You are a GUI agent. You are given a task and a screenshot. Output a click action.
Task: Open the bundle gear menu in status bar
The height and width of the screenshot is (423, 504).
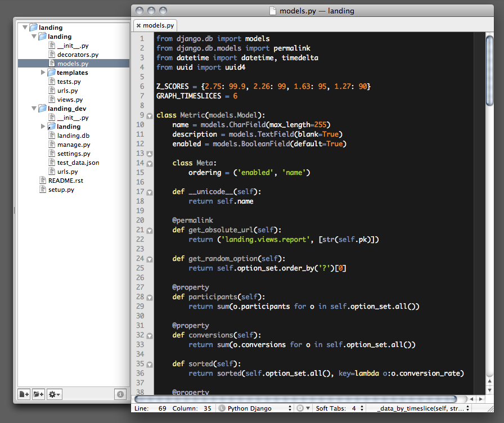point(303,408)
